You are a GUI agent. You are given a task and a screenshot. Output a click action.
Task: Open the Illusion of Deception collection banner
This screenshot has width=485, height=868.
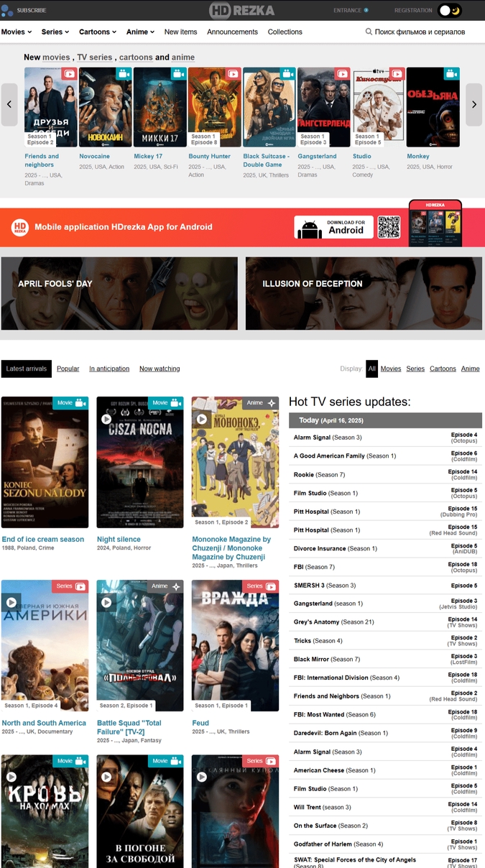pyautogui.click(x=364, y=293)
